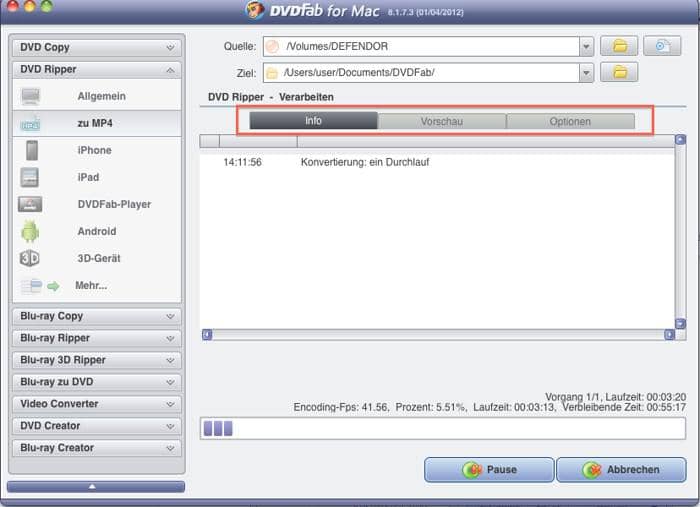Collapse the DVD Ripper section
Screen dimensions: 700x507
tap(97, 70)
